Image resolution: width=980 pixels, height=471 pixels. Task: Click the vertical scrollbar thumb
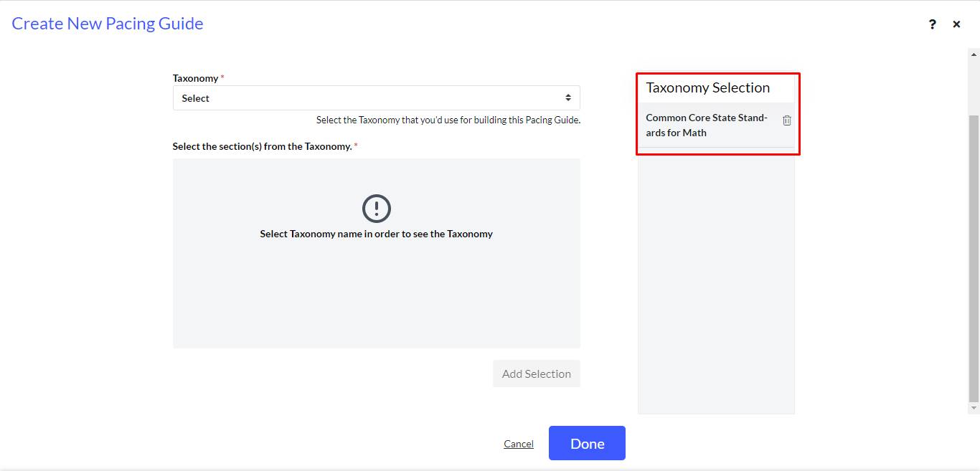tap(974, 258)
